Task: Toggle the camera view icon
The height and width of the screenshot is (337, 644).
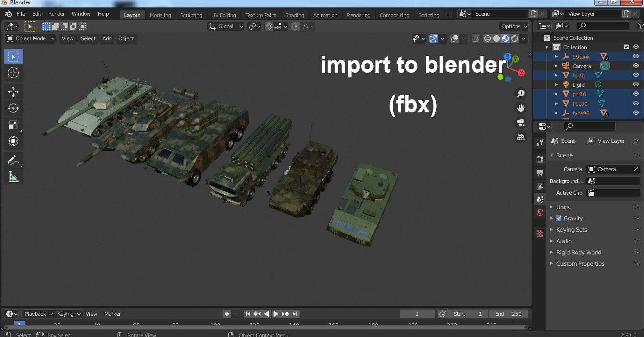Action: pos(521,123)
